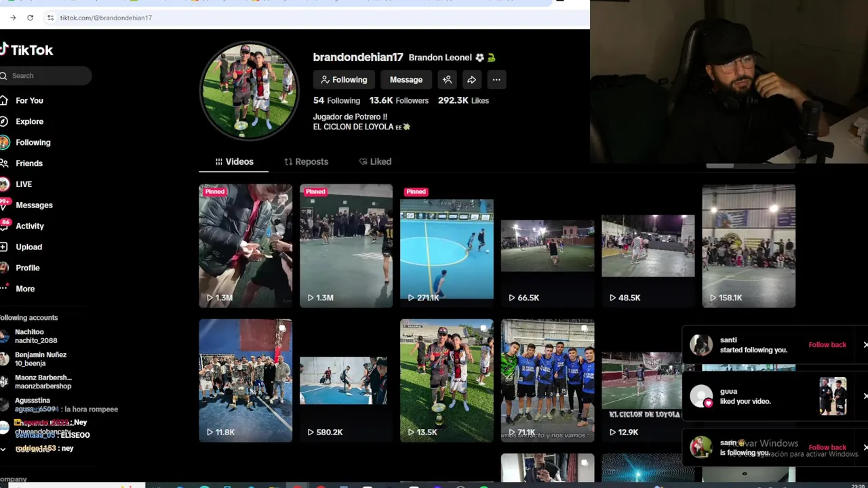The image size is (868, 488).
Task: Open the Upload page
Action: 28,247
